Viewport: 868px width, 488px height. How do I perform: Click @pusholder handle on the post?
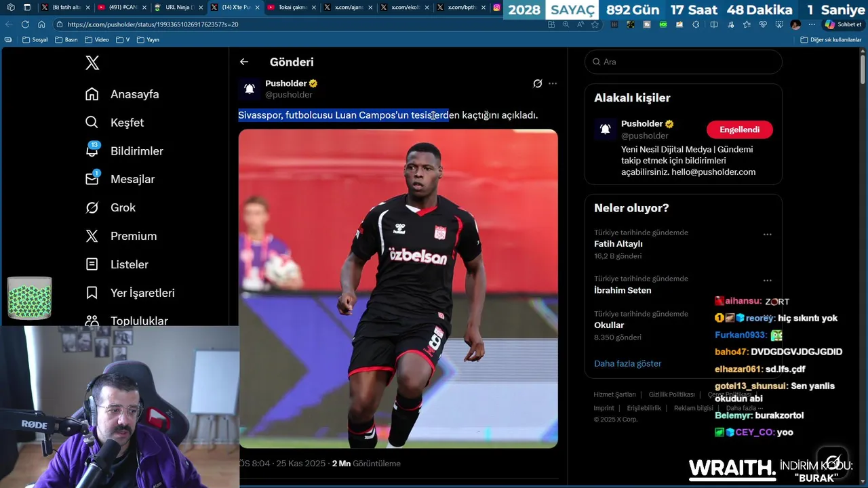289,95
